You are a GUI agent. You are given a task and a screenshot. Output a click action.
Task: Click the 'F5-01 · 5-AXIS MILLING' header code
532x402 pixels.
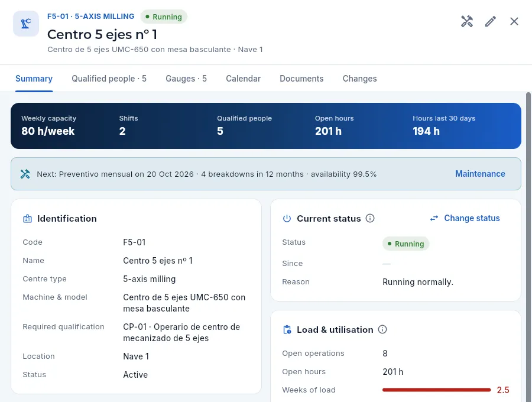pos(90,17)
